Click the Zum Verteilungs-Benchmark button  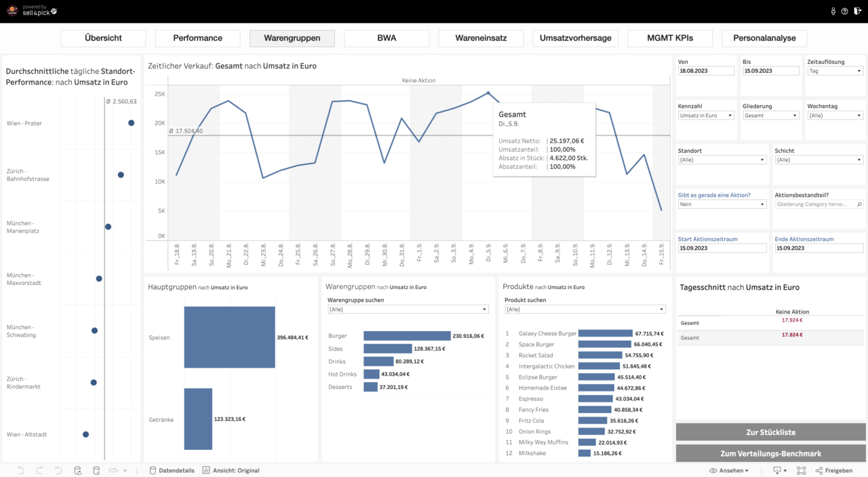770,453
